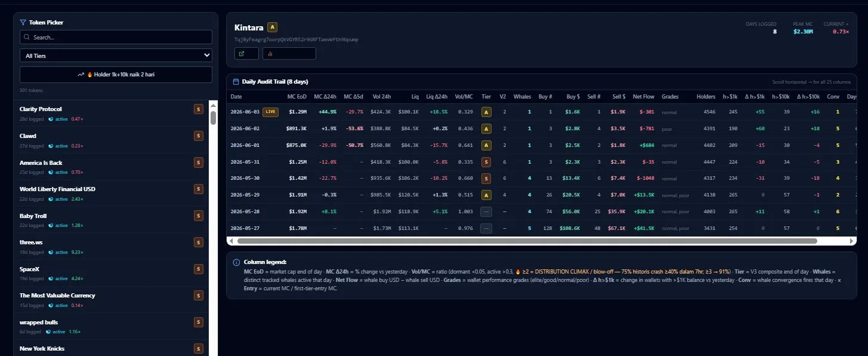The image size is (868, 356).
Task: Click the $-1048 net flow cell
Action: (645, 178)
